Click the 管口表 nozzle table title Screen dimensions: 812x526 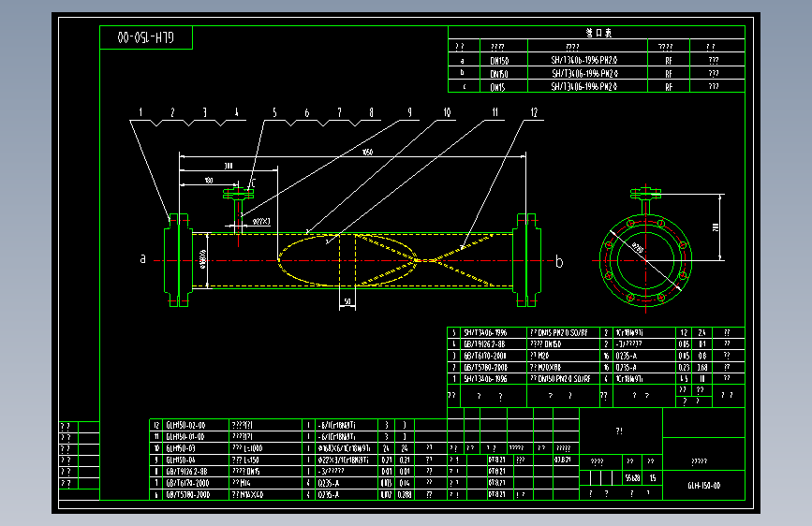pyautogui.click(x=599, y=33)
